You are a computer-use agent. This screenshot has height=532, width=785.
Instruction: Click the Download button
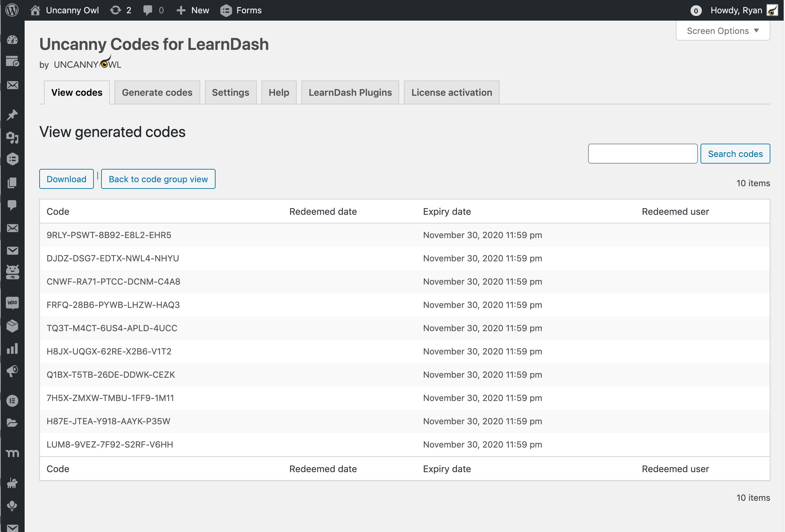point(66,179)
